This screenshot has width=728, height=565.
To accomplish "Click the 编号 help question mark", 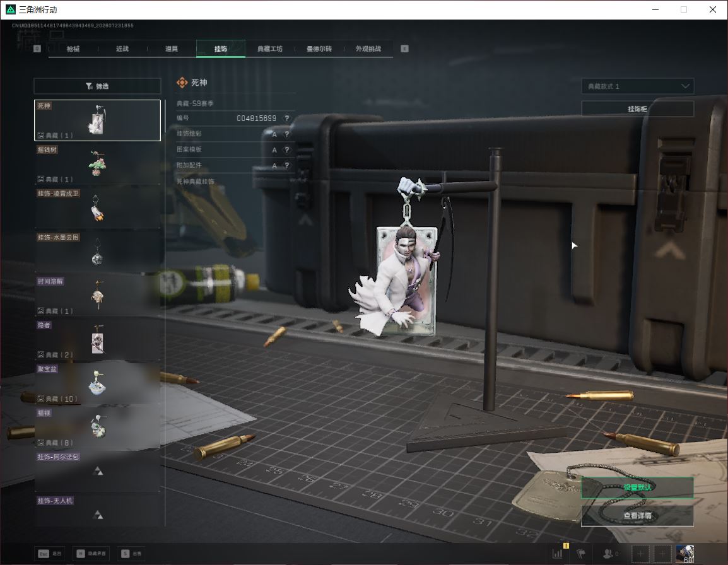I will (x=287, y=119).
